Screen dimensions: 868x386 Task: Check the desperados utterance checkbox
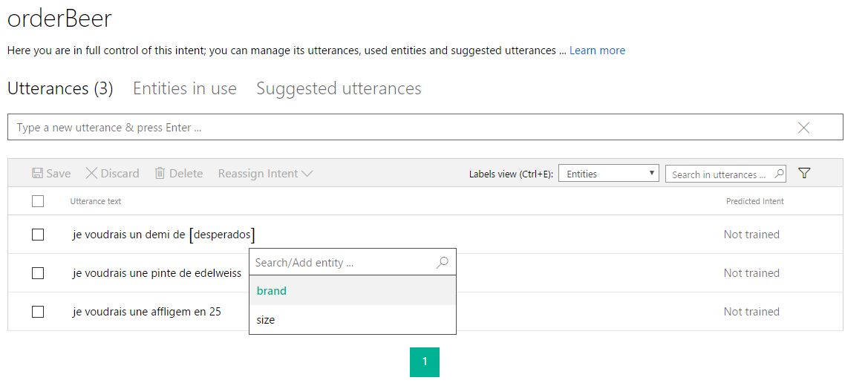38,235
